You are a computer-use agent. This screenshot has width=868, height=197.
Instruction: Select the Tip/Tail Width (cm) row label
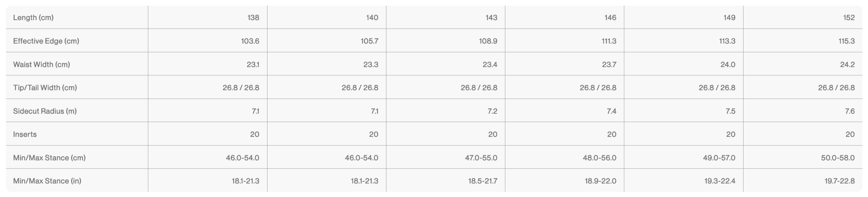pyautogui.click(x=45, y=87)
